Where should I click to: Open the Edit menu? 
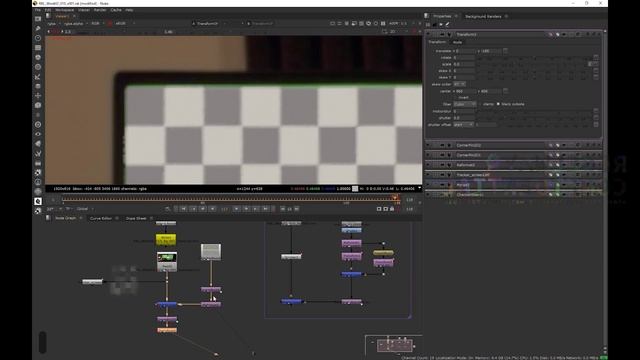tap(48, 10)
